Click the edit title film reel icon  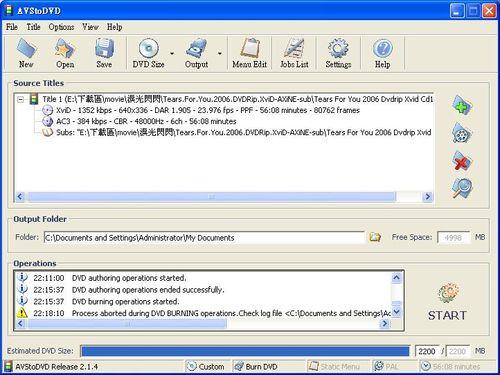point(462,133)
